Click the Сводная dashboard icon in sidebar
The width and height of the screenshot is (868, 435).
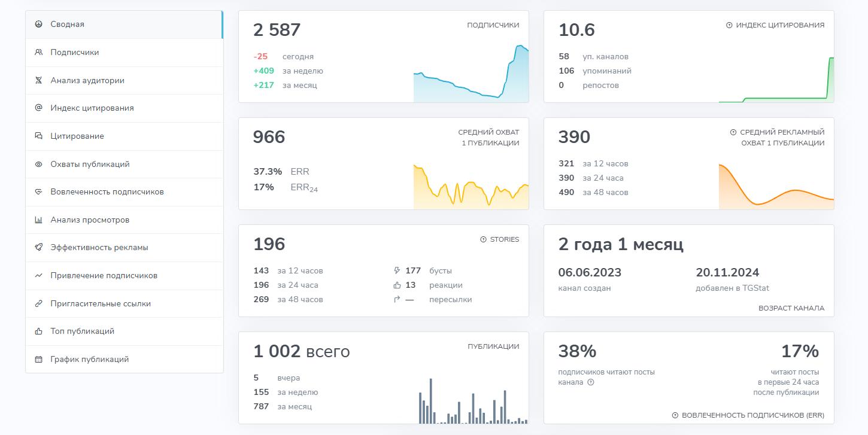(38, 25)
